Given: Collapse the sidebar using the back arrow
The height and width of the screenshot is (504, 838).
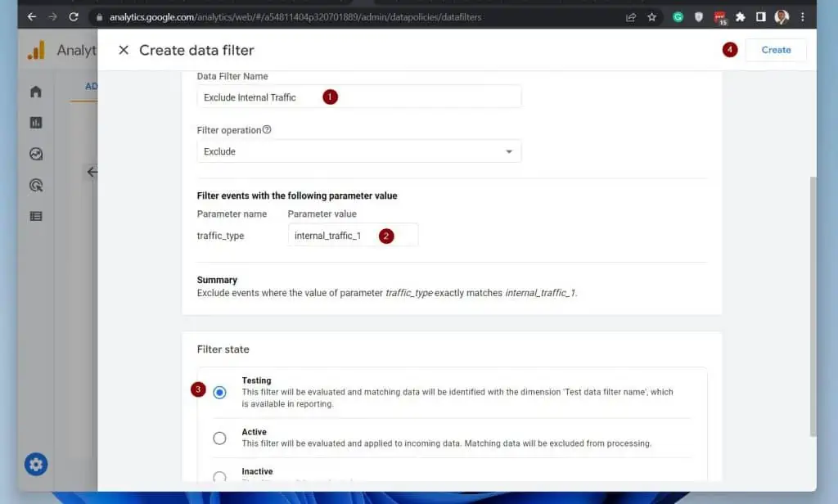Looking at the screenshot, I should pyautogui.click(x=92, y=172).
